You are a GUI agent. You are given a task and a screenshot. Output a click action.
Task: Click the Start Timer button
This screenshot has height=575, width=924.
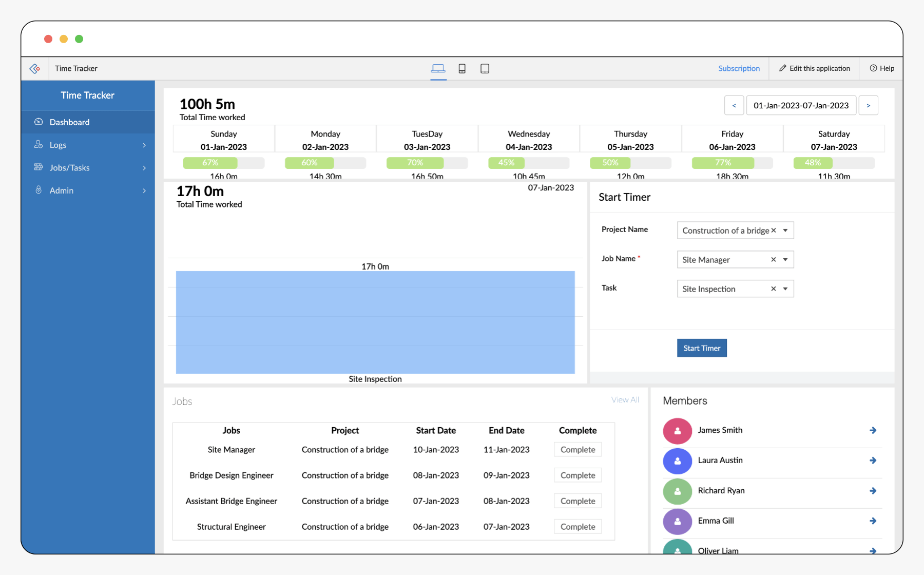pyautogui.click(x=702, y=348)
